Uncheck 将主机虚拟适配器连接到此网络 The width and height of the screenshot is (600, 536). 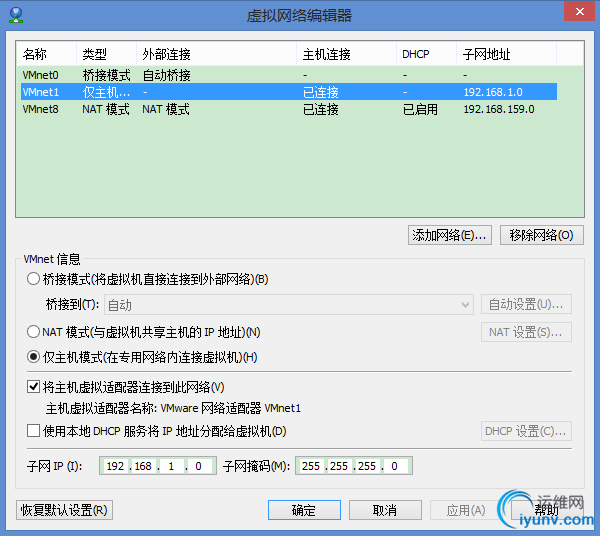click(x=33, y=387)
